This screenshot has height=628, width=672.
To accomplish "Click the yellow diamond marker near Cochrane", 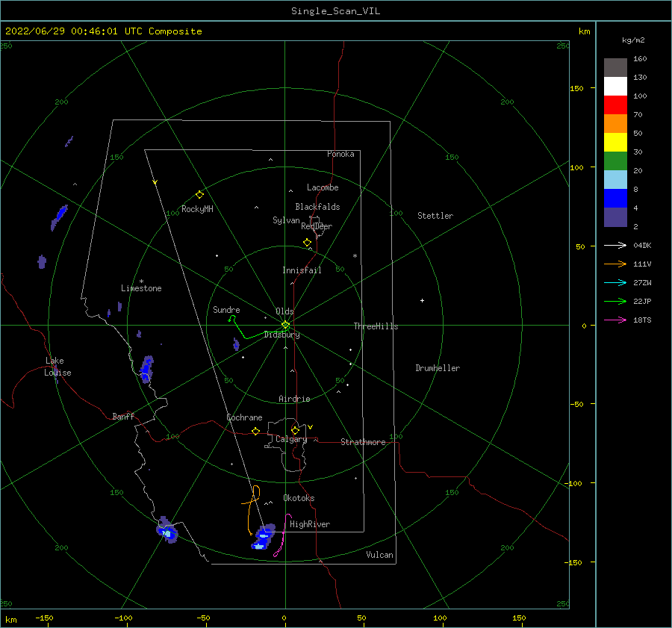I will (256, 431).
